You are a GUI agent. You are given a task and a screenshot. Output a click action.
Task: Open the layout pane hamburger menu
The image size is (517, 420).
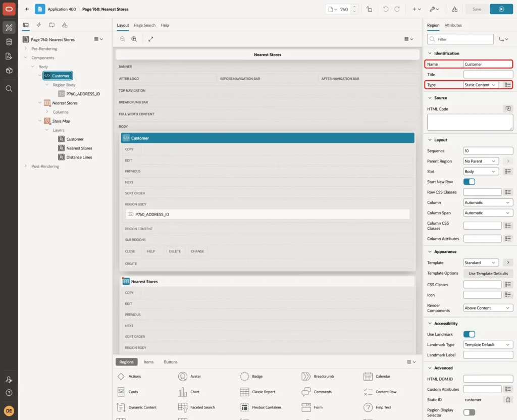pyautogui.click(x=408, y=39)
